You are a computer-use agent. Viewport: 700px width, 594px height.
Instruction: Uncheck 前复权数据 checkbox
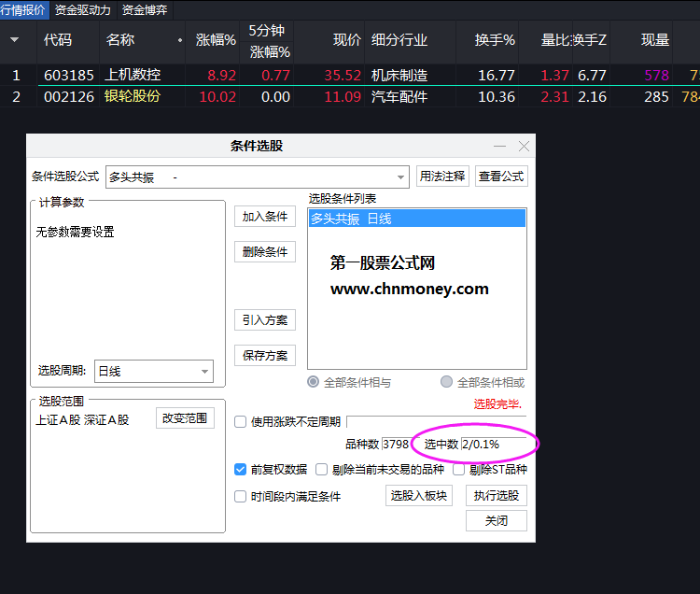(x=240, y=470)
